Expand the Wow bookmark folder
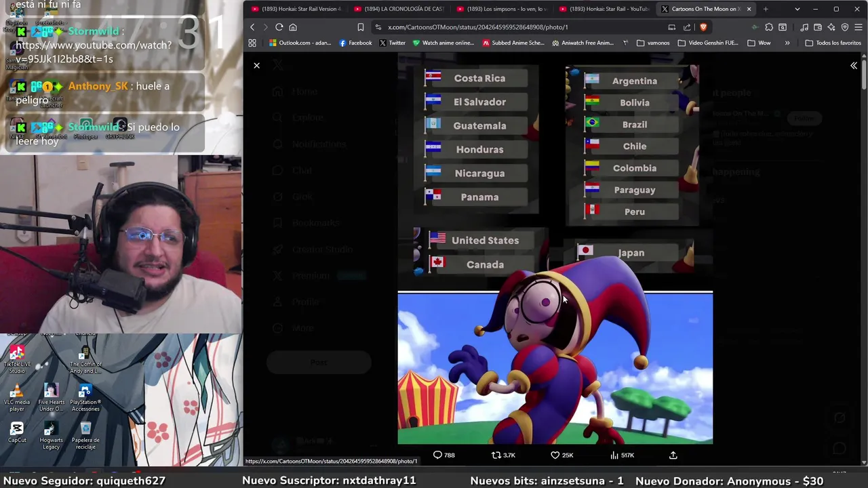 point(759,43)
